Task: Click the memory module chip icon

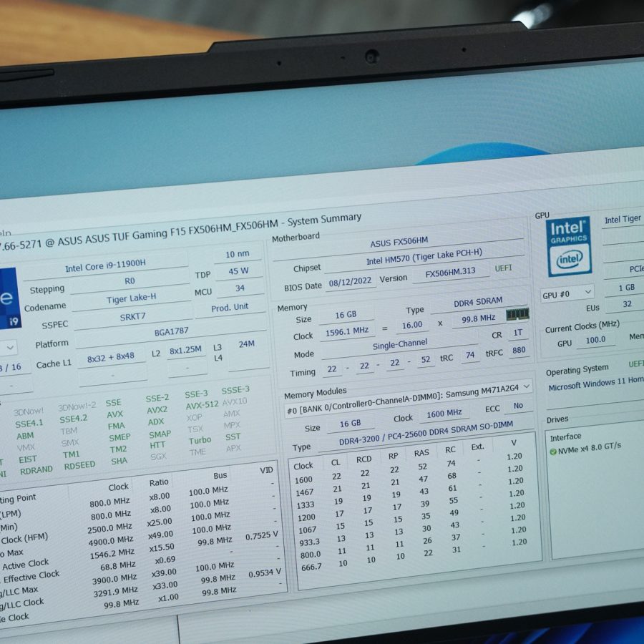Action: coord(517,315)
